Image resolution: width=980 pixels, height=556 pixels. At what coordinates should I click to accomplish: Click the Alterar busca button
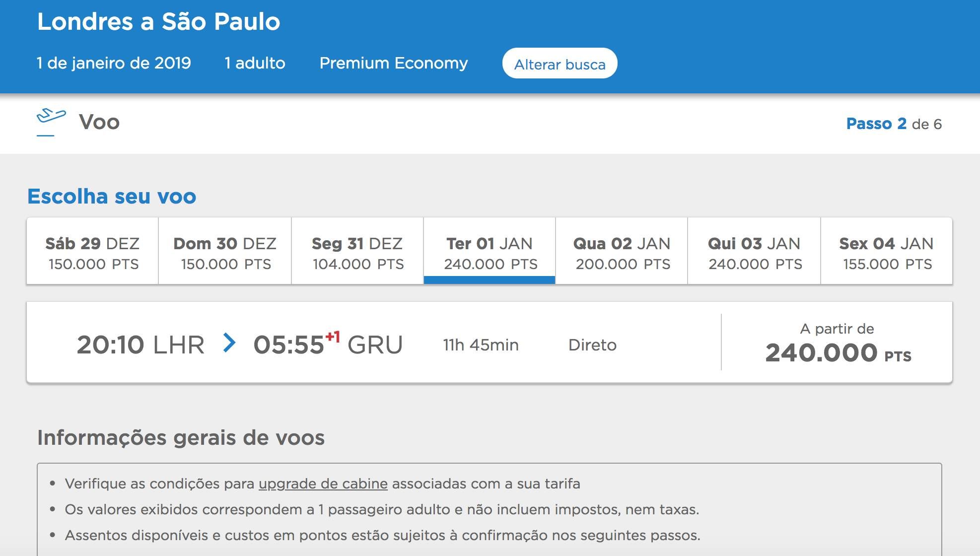coord(560,63)
